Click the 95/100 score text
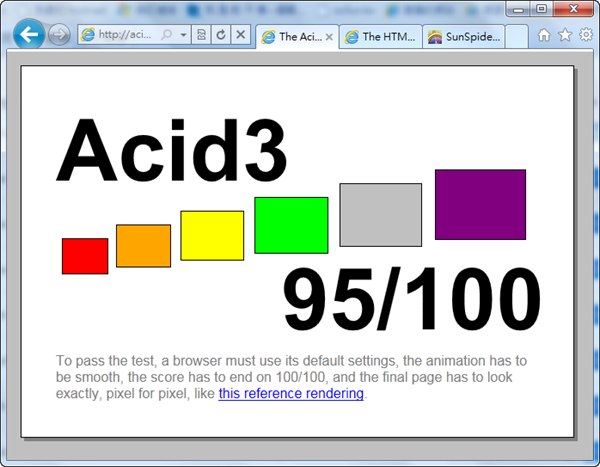Screen dimensions: 600x467 coord(412,299)
